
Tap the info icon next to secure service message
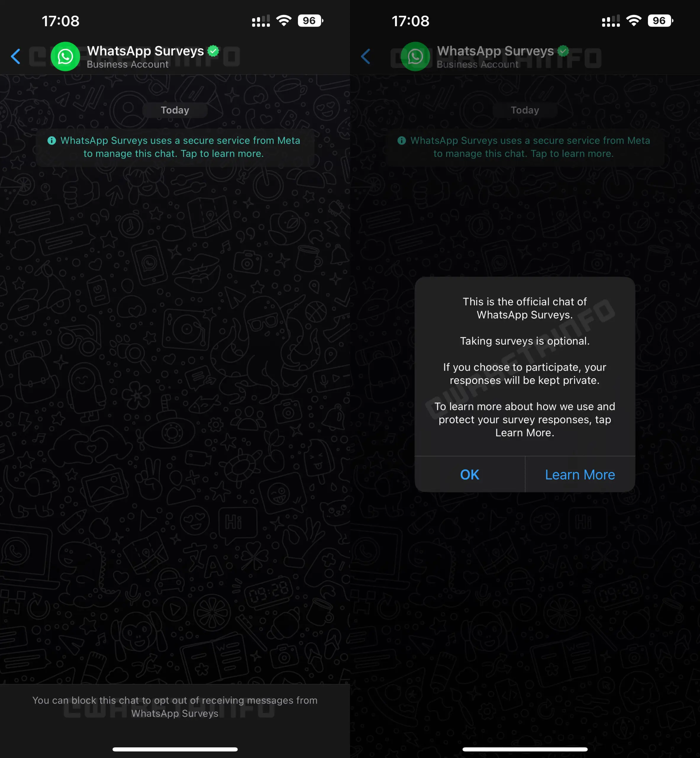click(x=51, y=141)
